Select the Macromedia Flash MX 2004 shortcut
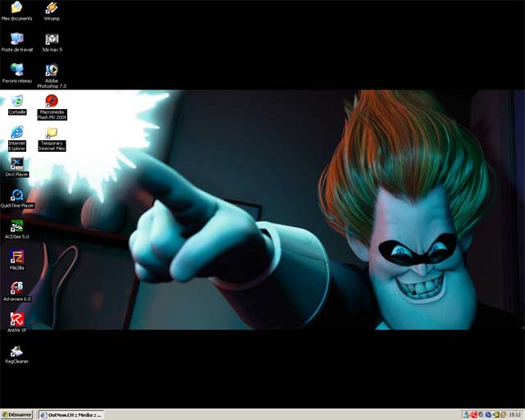525x420 pixels. (x=52, y=107)
